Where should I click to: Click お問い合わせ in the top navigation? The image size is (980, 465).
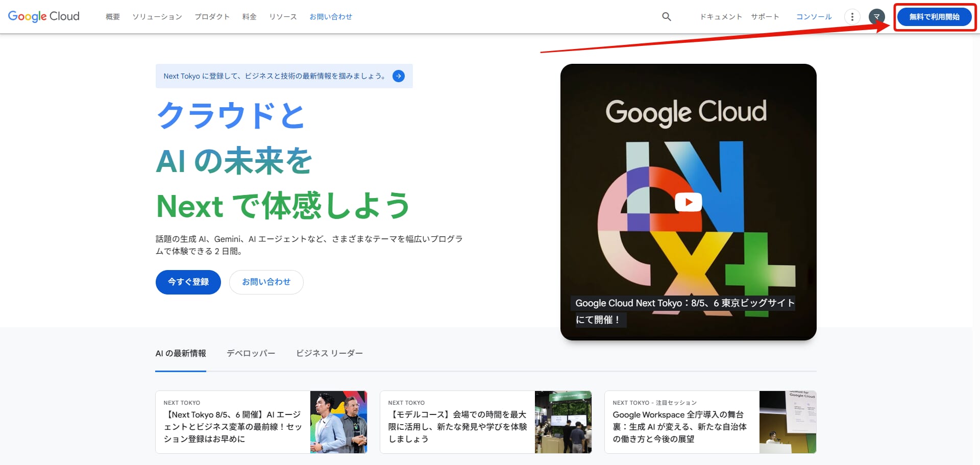coord(331,17)
